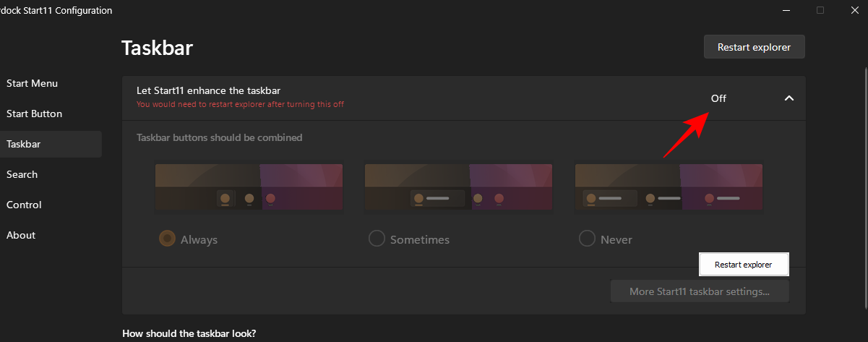Minimize the Start11 Configuration window
868x342 pixels.
tap(787, 10)
